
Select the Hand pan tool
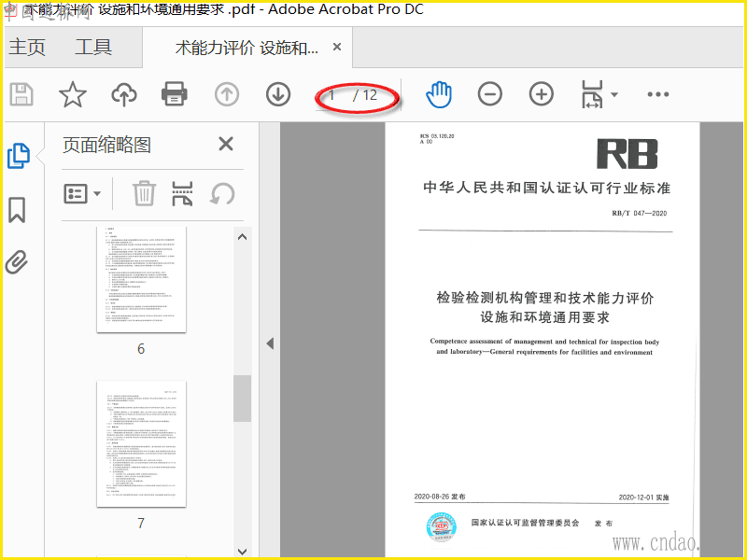click(439, 94)
